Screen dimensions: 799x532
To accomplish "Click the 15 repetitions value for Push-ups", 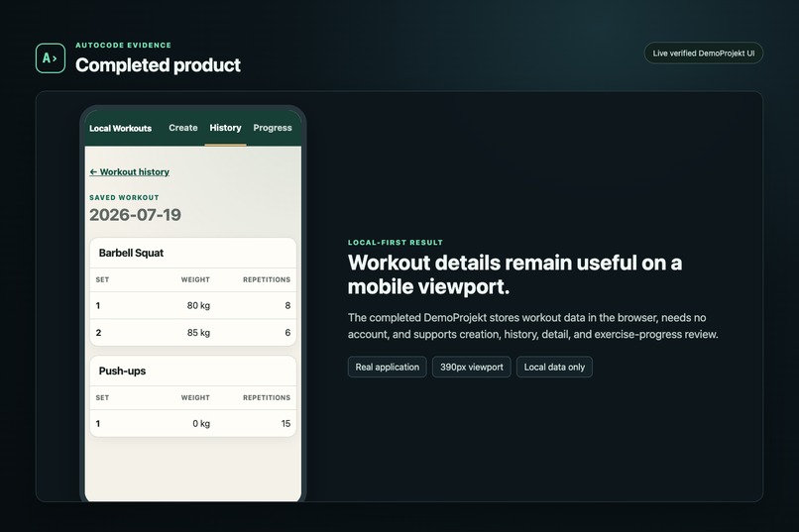I will [x=285, y=424].
